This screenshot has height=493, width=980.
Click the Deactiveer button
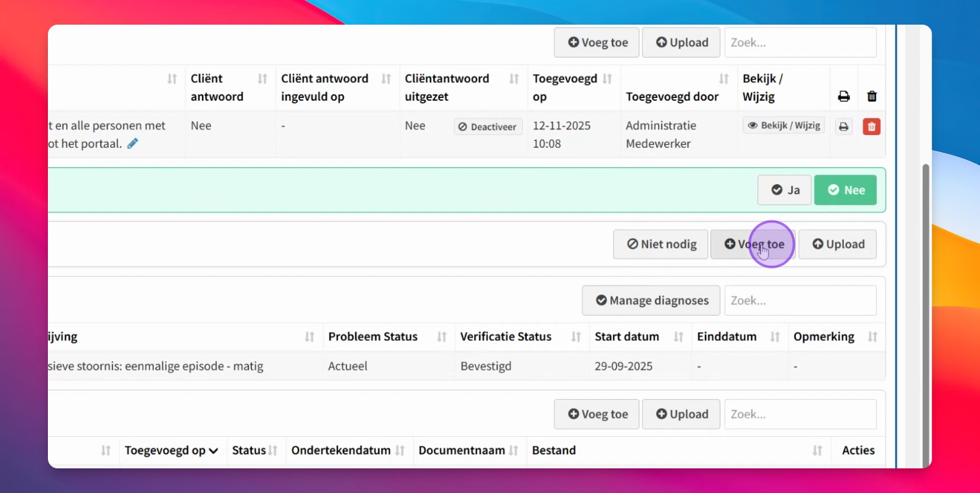pos(488,127)
